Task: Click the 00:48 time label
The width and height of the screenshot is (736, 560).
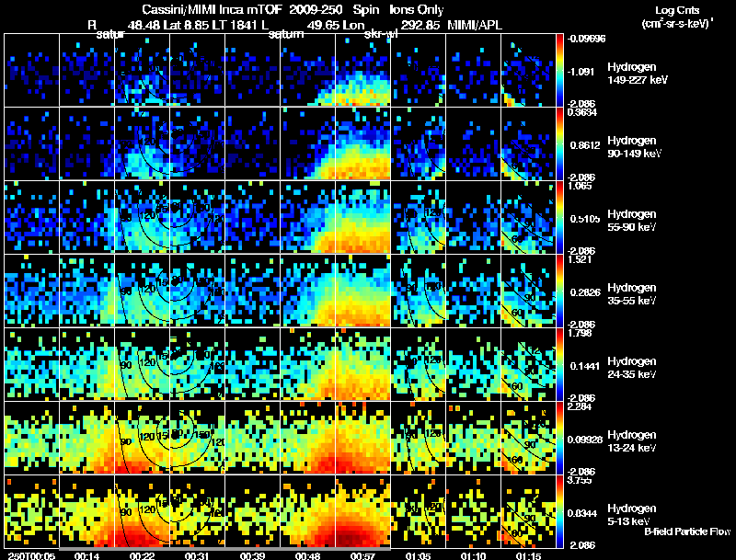Action: coord(307,555)
